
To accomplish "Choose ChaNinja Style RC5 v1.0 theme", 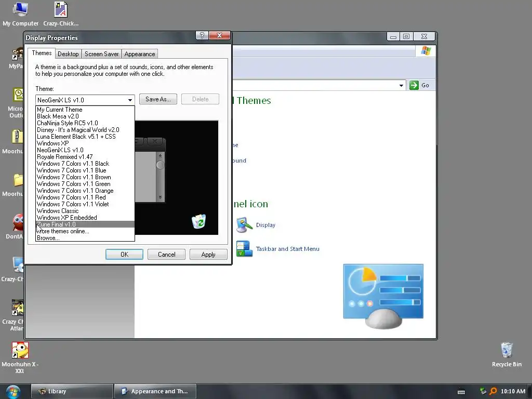I will pos(85,123).
